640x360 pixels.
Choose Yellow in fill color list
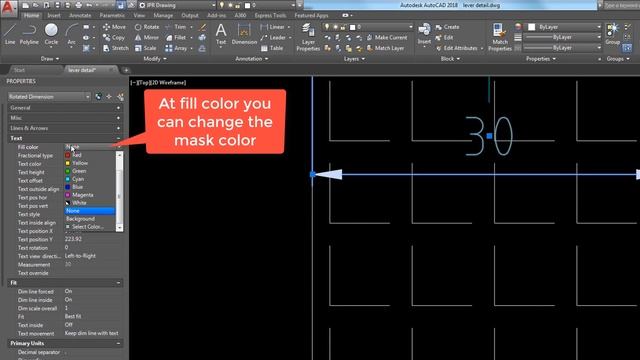point(89,163)
